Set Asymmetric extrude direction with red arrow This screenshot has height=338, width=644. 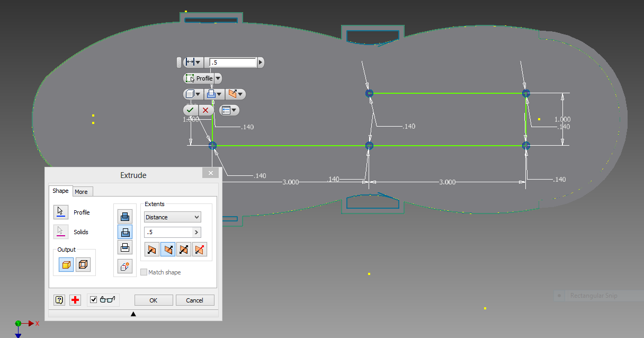200,249
